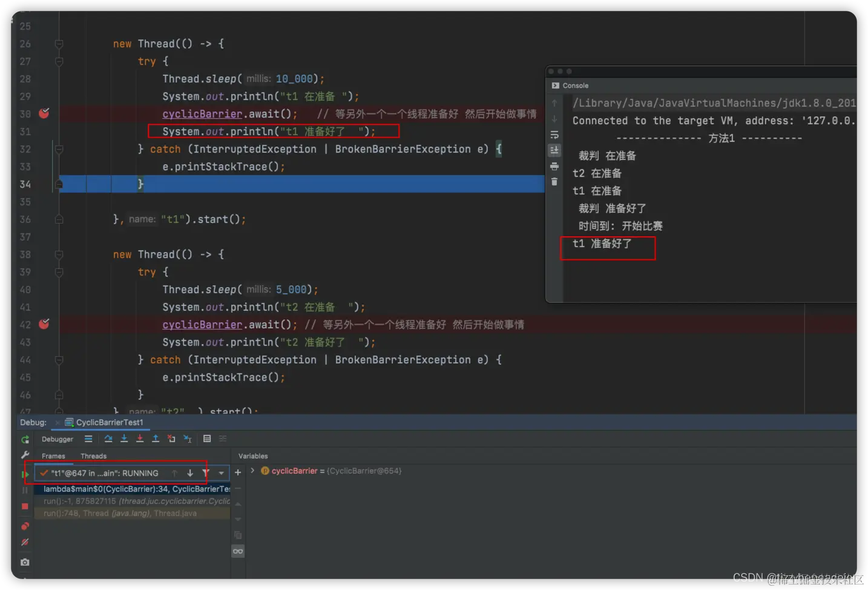The width and height of the screenshot is (868, 590).
Task: Toggle show watches glasses icon
Action: 238,551
